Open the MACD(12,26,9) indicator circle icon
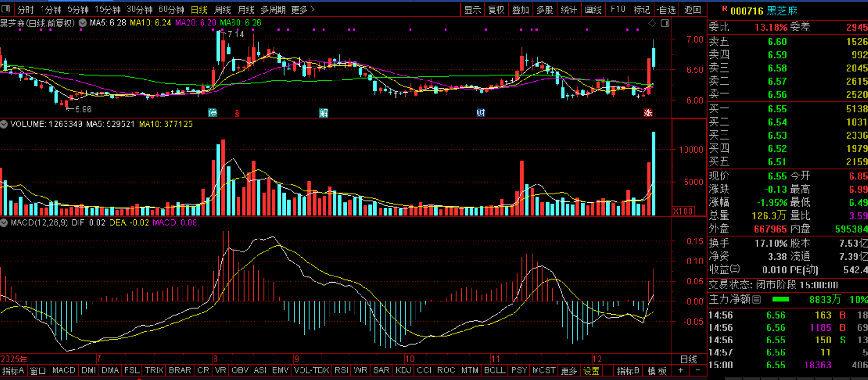The image size is (868, 380). 4,222
